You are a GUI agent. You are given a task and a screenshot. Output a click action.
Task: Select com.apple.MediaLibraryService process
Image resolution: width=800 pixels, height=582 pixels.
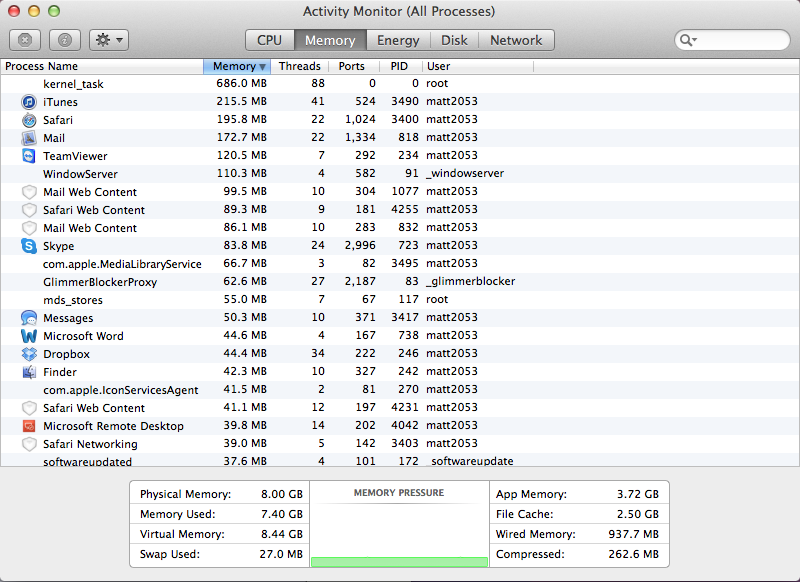[x=122, y=264]
